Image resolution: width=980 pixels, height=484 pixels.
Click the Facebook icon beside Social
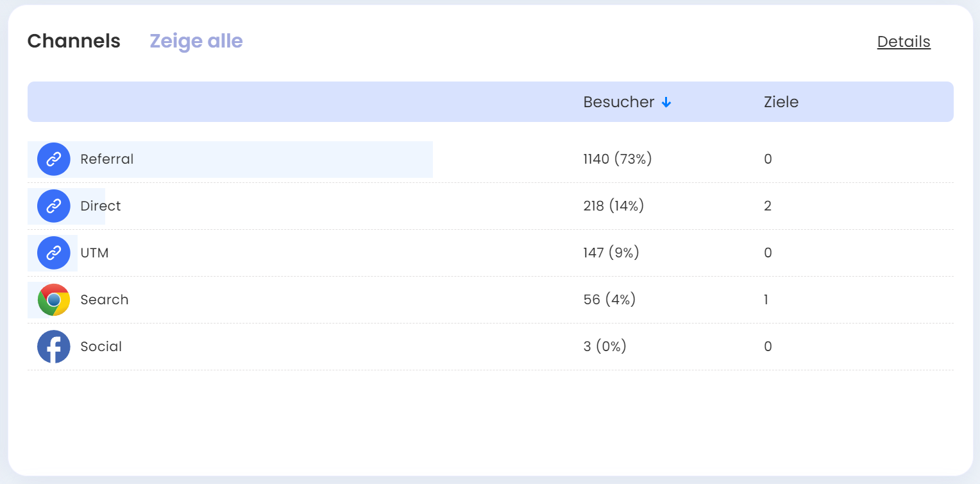(53, 346)
